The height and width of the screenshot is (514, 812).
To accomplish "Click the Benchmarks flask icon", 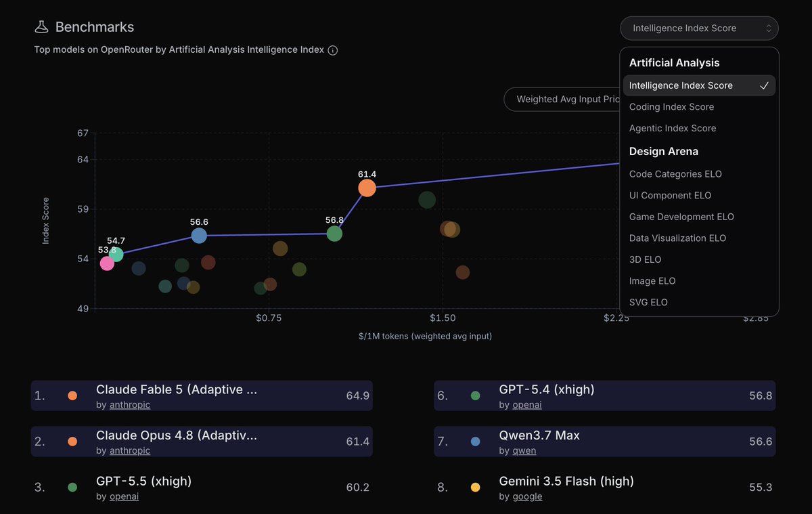I will [42, 27].
